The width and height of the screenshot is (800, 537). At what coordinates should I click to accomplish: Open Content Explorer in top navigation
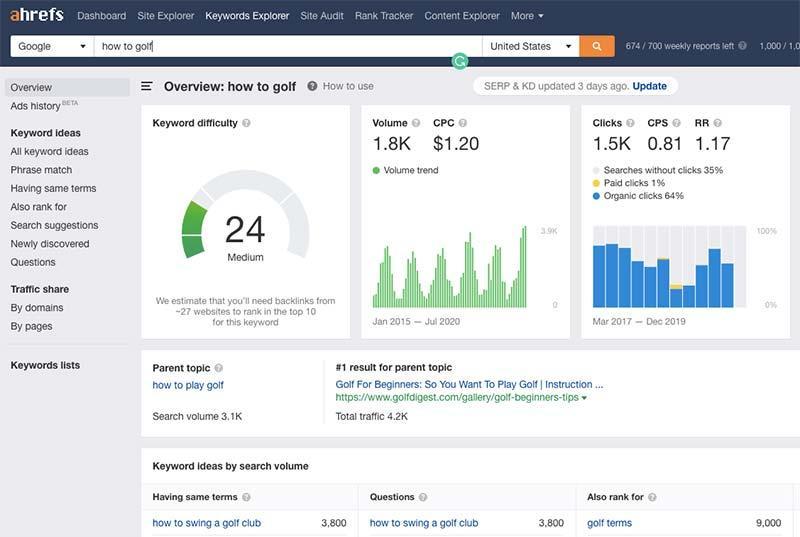462,16
